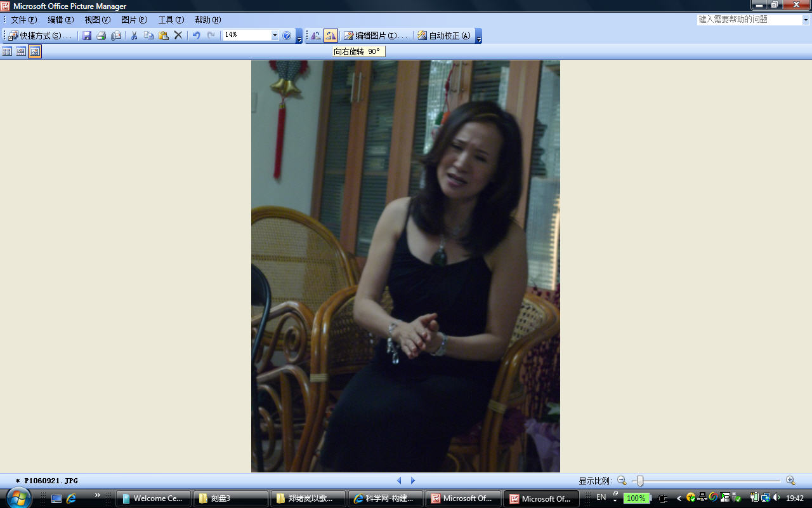Show hidden system tray icons arrow
The height and width of the screenshot is (508, 812).
[679, 498]
